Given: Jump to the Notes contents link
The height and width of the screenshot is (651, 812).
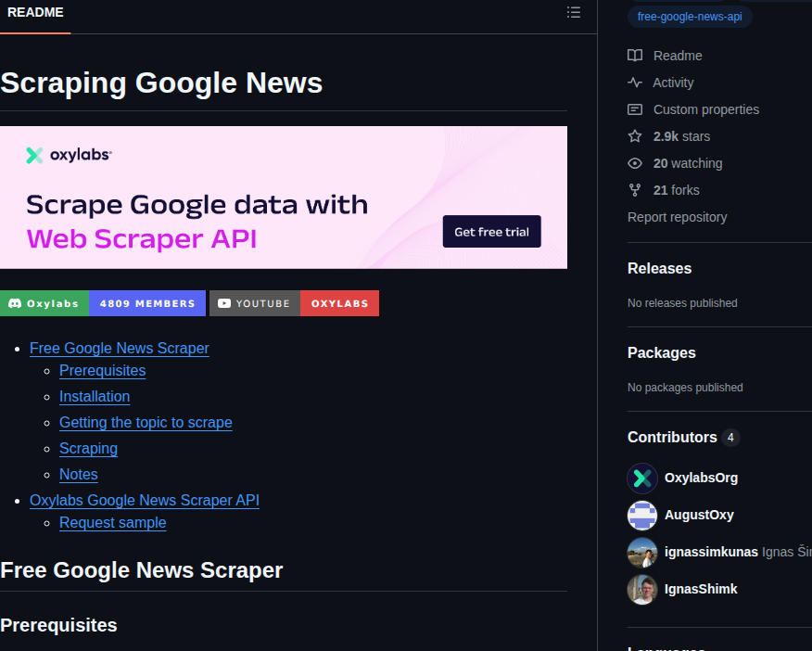Looking at the screenshot, I should click(x=78, y=475).
